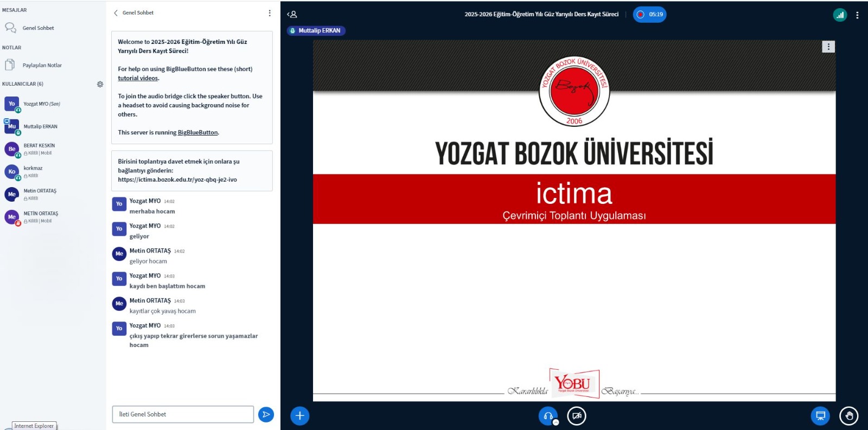Click the Paylaşılan Notlar label
868x430 pixels.
42,66
